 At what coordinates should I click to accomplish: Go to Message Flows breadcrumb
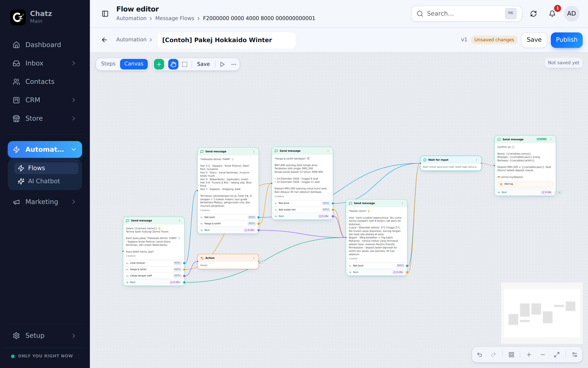pos(175,18)
